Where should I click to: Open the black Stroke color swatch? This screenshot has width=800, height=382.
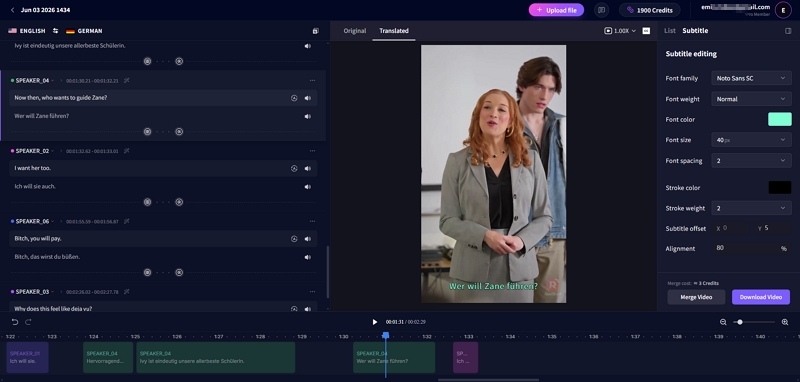[780, 188]
